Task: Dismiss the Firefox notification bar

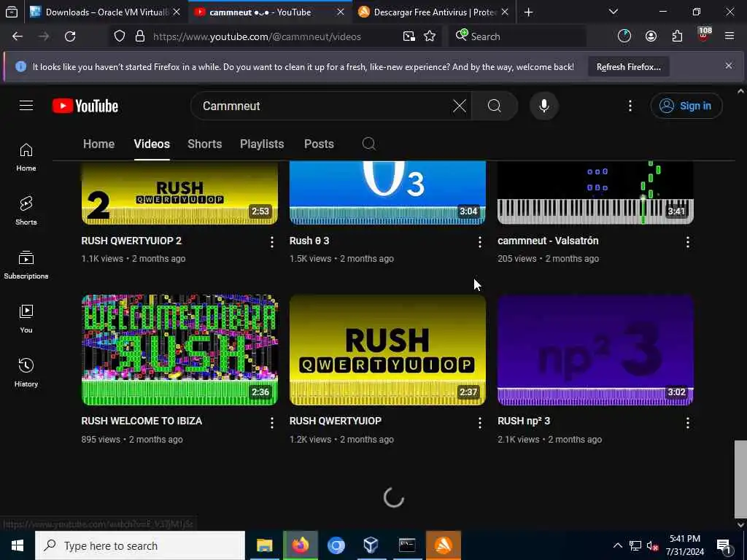Action: [729, 66]
